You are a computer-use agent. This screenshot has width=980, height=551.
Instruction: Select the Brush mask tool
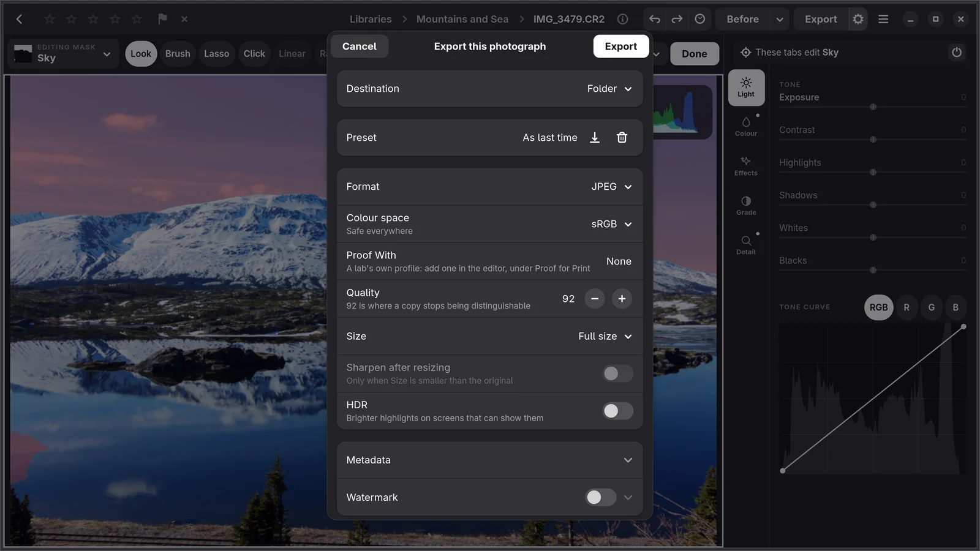178,54
